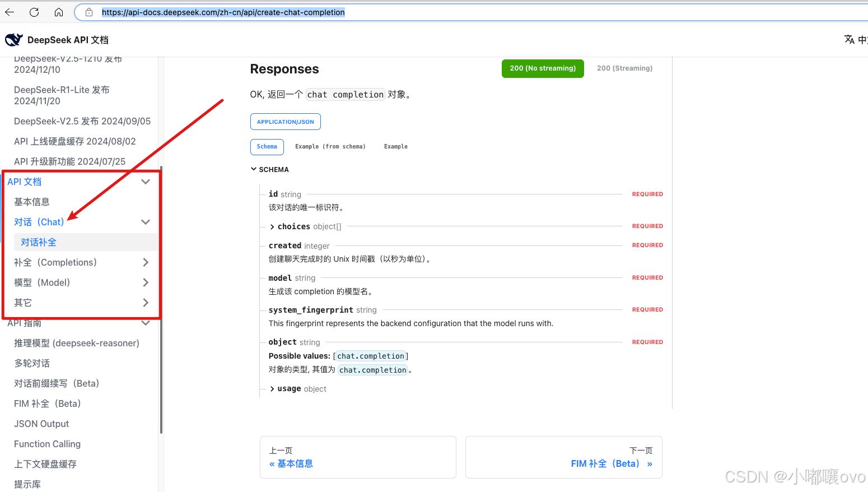Open 上下文硬盘缓存 guide page
This screenshot has width=868, height=492.
(x=45, y=464)
